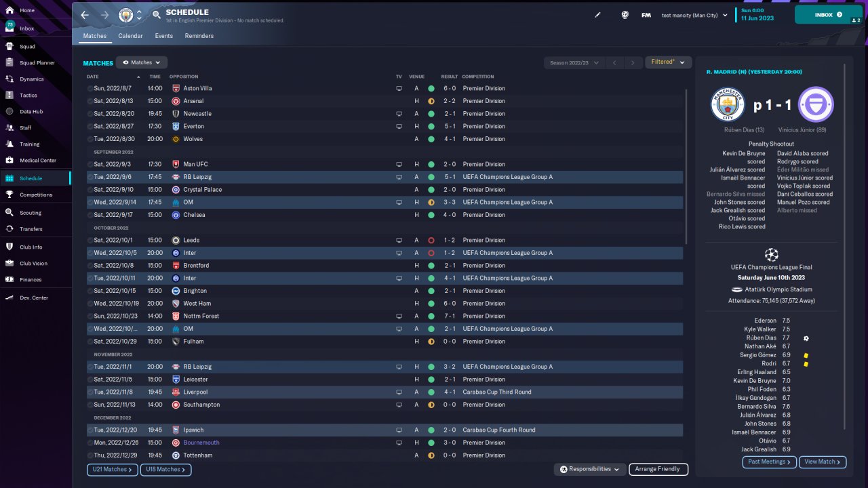Go to the previous season arrow
This screenshot has width=868, height=488.
pyautogui.click(x=614, y=62)
